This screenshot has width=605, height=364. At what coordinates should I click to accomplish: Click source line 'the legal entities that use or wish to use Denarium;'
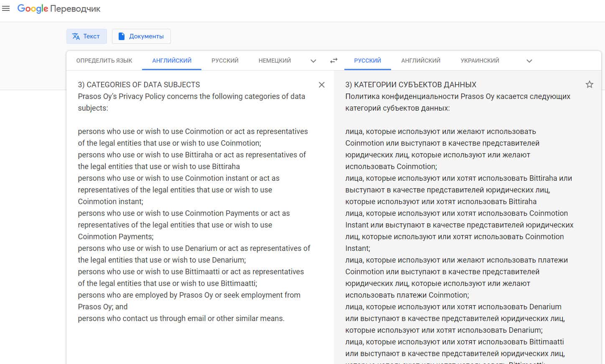point(162,260)
